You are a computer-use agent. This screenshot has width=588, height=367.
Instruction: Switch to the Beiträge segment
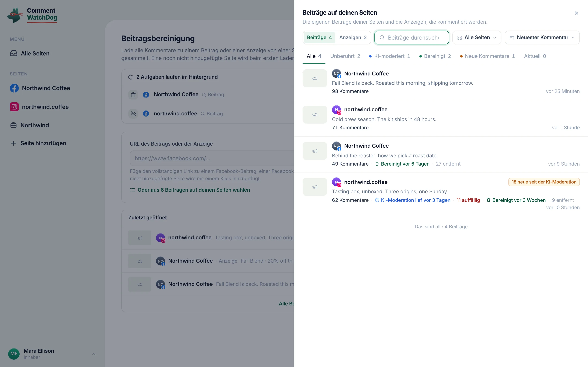coord(319,37)
